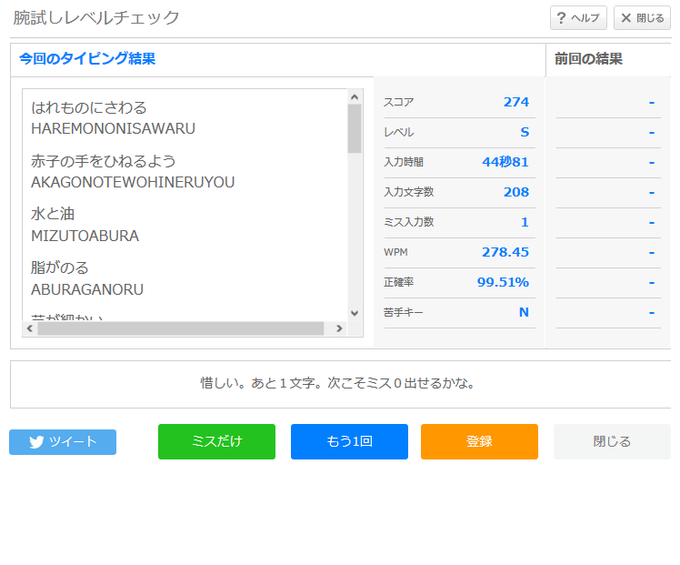Click the 入力文字数 value 208
Image resolution: width=680 pixels, height=565 pixels.
point(516,192)
